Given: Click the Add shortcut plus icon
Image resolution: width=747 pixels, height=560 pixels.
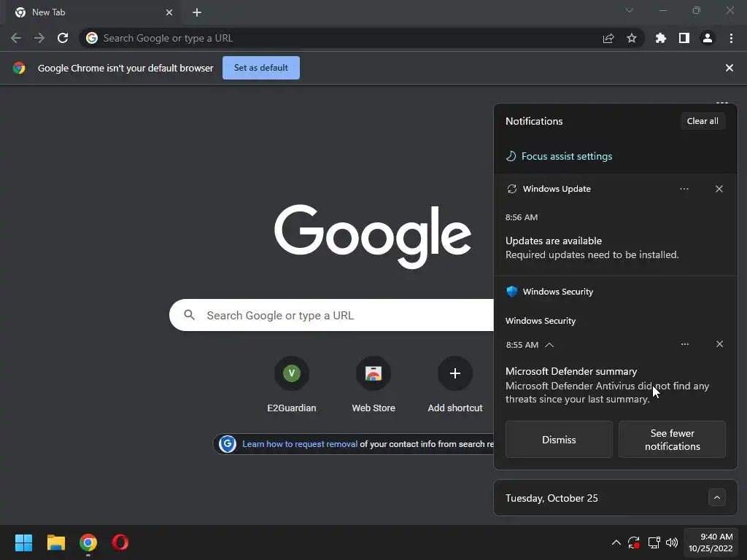Looking at the screenshot, I should [455, 373].
